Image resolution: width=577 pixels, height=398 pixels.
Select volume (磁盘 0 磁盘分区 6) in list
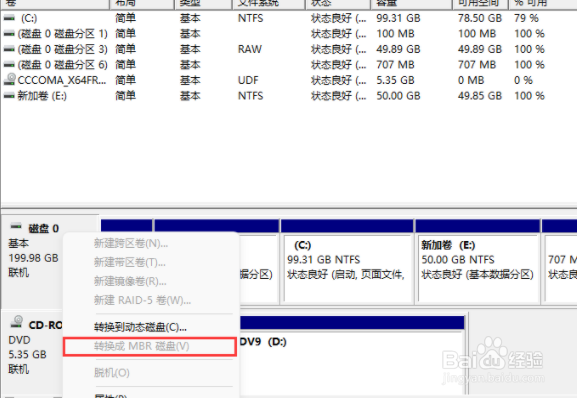pyautogui.click(x=63, y=65)
